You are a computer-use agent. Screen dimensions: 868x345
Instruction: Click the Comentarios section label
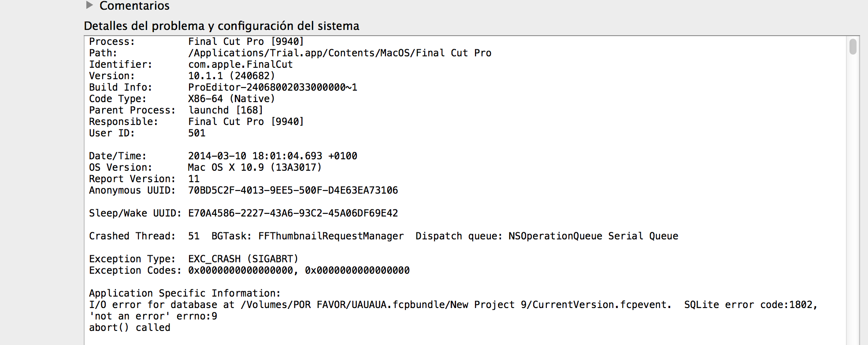[134, 6]
